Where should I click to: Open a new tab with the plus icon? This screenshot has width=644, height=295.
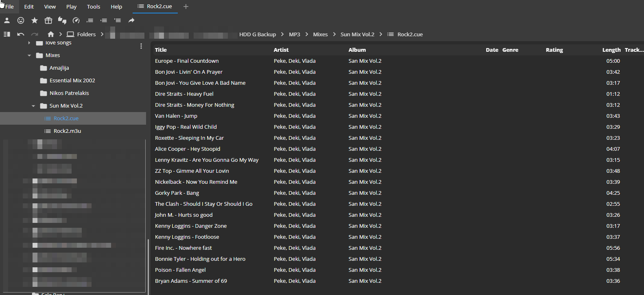tap(186, 7)
